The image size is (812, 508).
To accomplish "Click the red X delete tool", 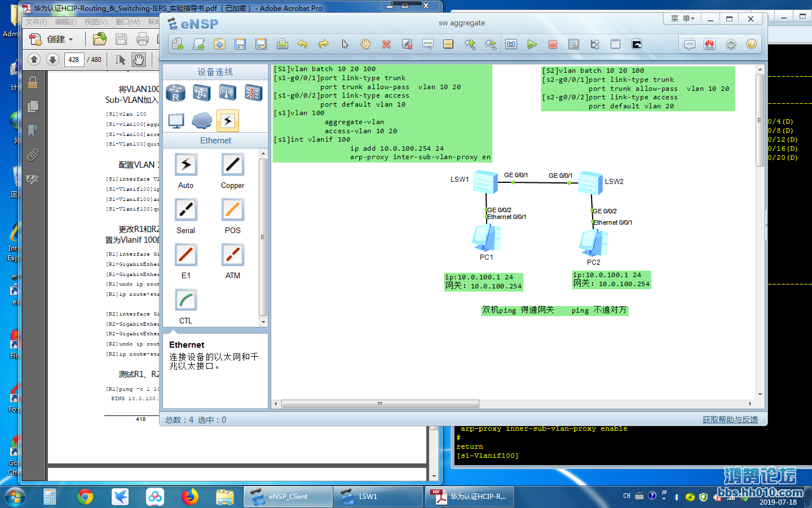I will coord(386,44).
